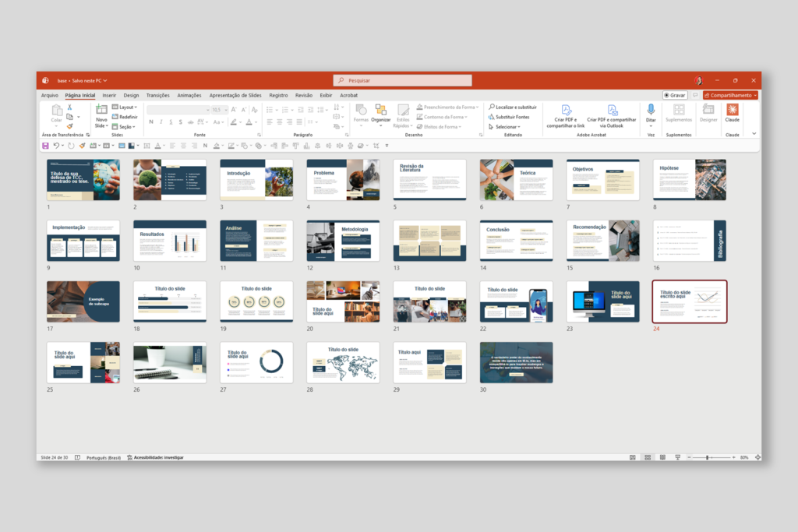The height and width of the screenshot is (532, 798).
Task: Open the Layout dropdown
Action: pos(125,107)
